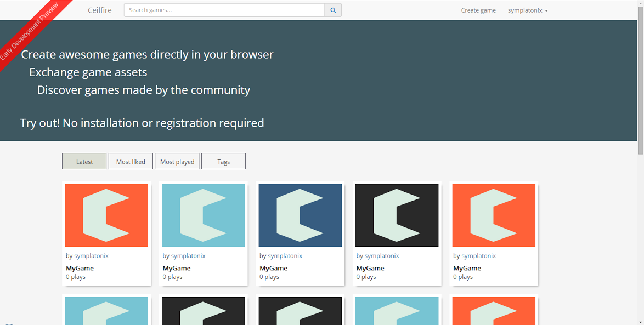This screenshot has height=325, width=644.
Task: Open the first row's light blue thumbnail
Action: point(203,215)
